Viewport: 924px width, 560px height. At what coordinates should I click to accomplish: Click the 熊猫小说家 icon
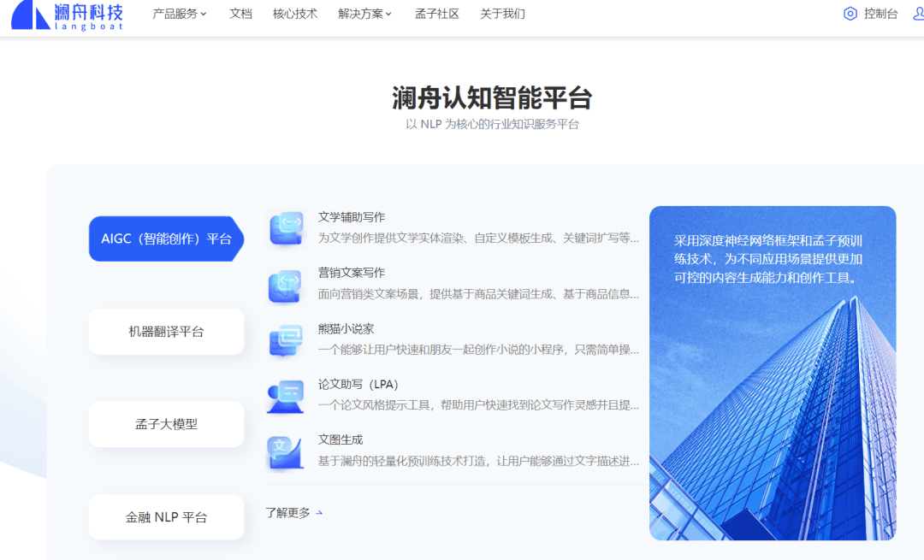[286, 339]
